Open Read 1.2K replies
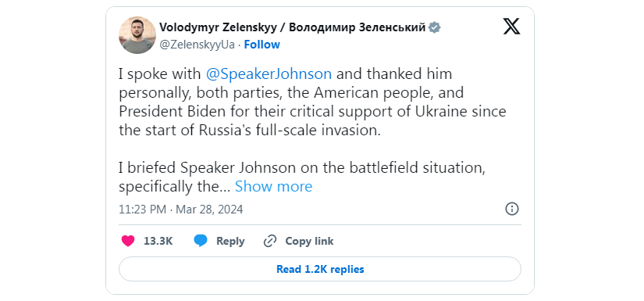The width and height of the screenshot is (644, 301). [320, 269]
